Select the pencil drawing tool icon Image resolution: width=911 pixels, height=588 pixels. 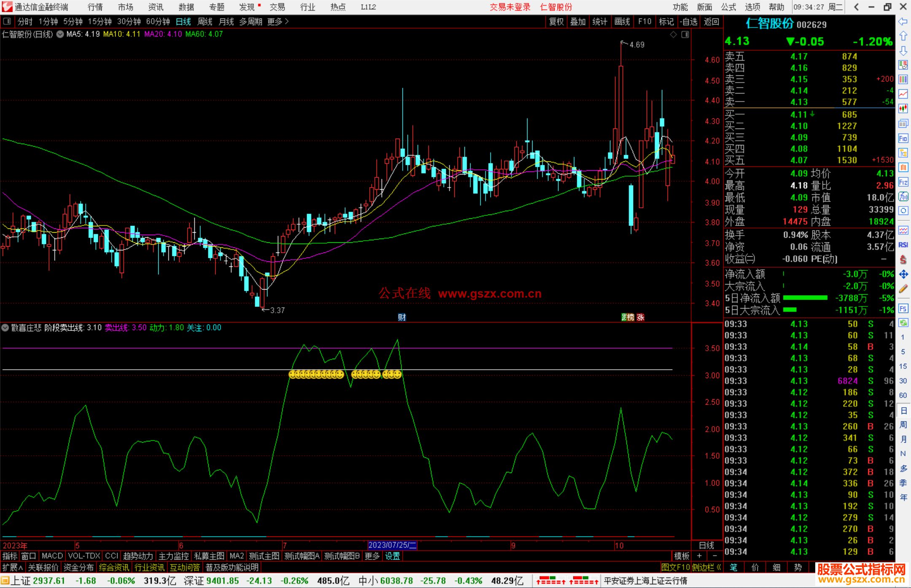click(903, 289)
